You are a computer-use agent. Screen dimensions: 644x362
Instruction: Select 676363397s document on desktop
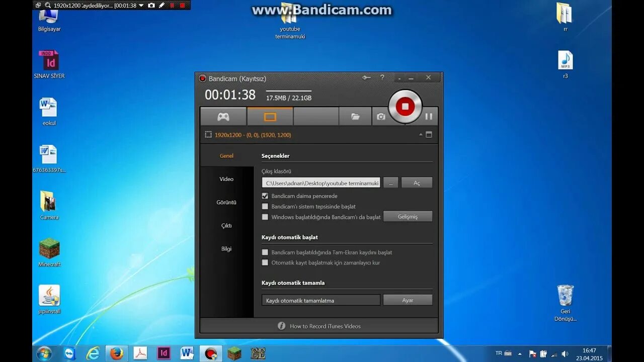click(x=49, y=159)
